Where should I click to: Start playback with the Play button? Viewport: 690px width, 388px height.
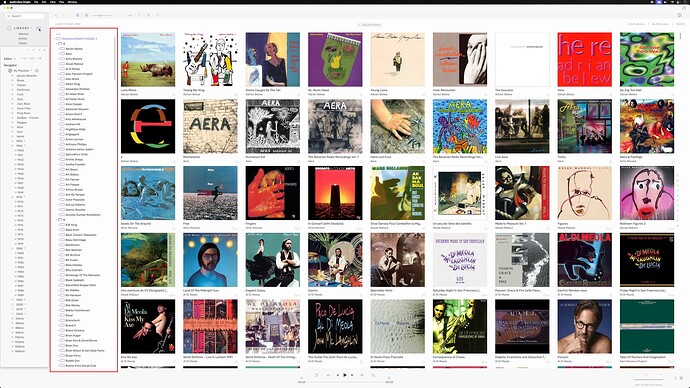345,375
